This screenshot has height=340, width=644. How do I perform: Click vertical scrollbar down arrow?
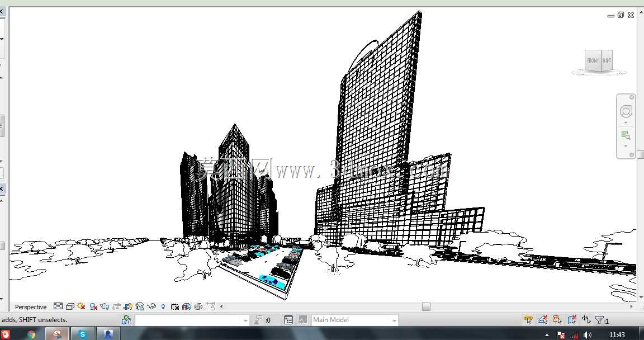[641, 297]
